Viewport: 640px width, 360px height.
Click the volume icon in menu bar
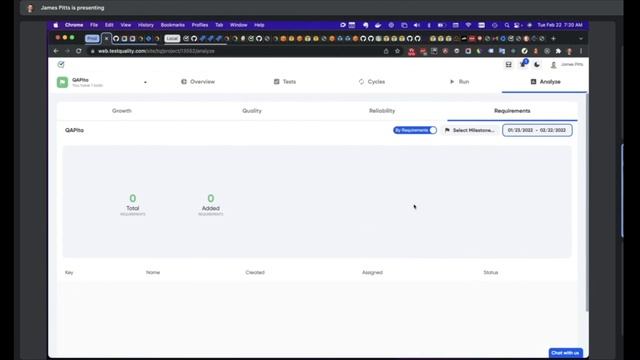[x=417, y=25]
